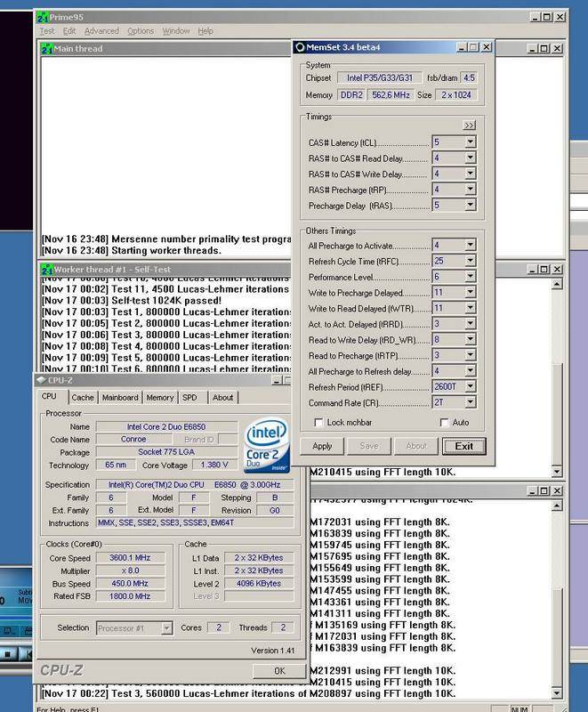Open the Help menu in Prime95

click(x=205, y=31)
